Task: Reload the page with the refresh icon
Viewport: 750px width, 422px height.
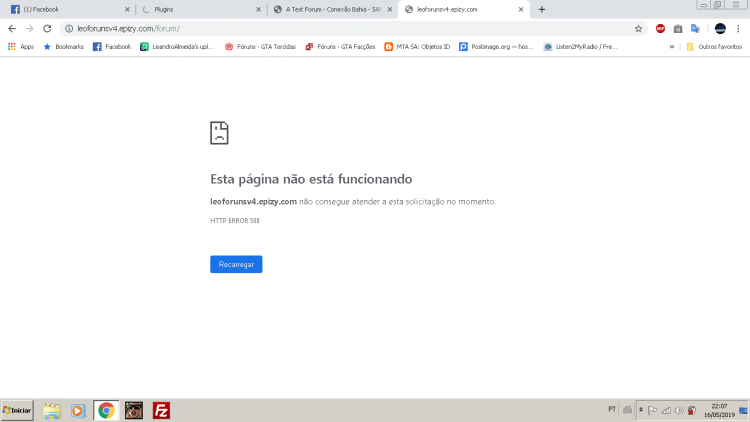Action: click(x=47, y=29)
